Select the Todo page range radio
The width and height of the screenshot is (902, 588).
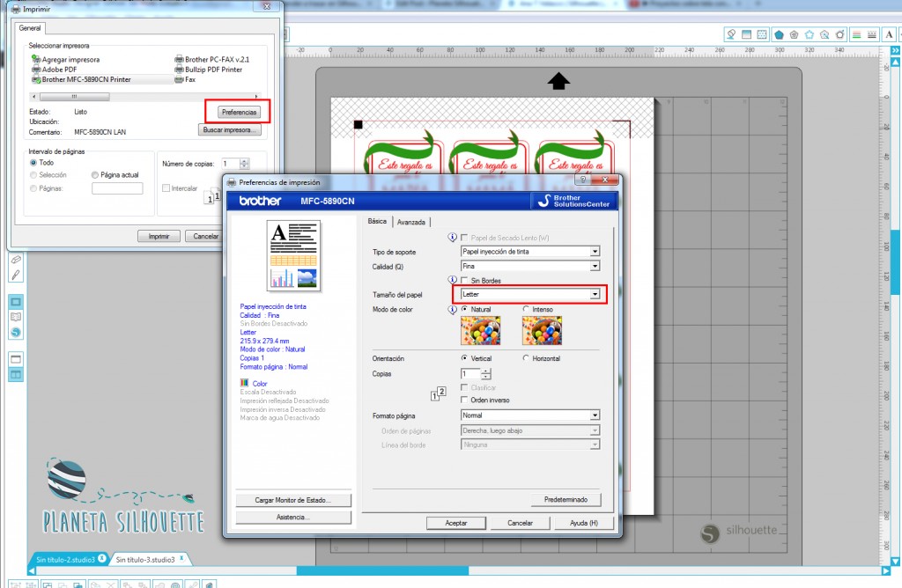click(x=33, y=163)
